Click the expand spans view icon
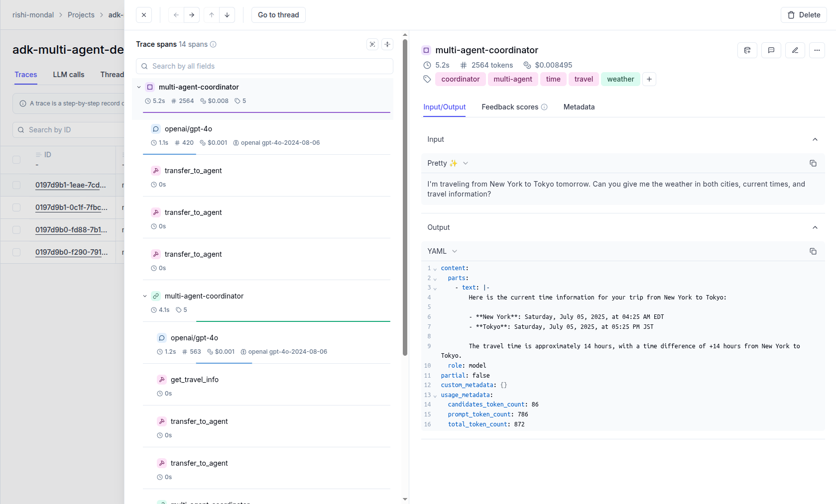Image resolution: width=836 pixels, height=504 pixels. pyautogui.click(x=372, y=44)
